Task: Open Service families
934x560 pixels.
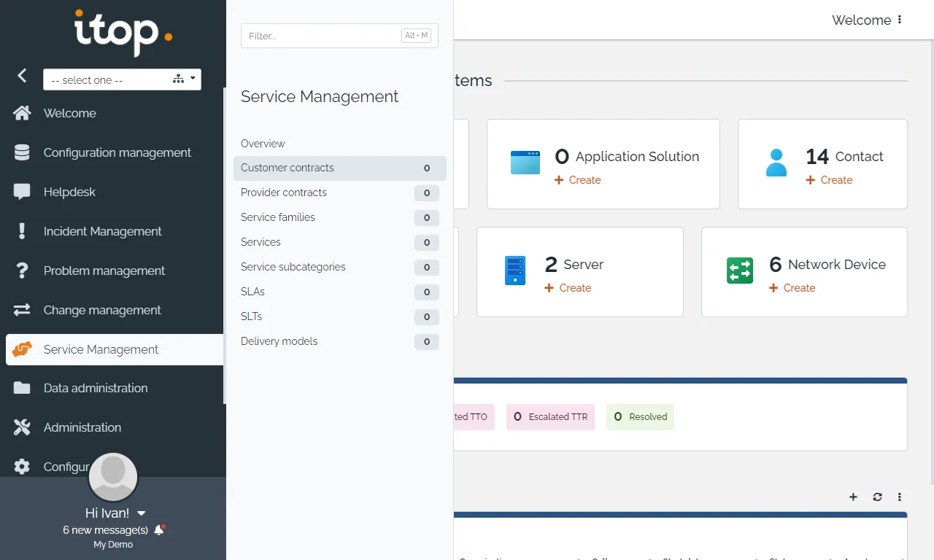Action: [340, 217]
